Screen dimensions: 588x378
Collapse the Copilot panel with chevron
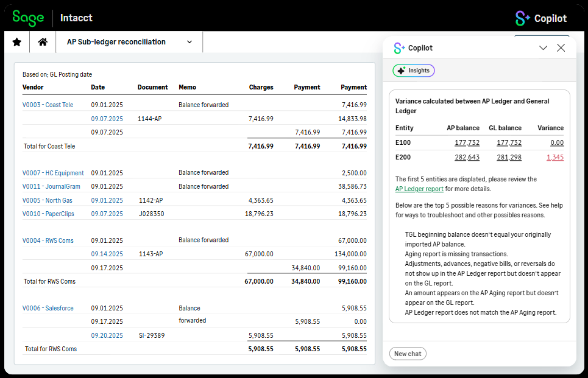click(543, 48)
